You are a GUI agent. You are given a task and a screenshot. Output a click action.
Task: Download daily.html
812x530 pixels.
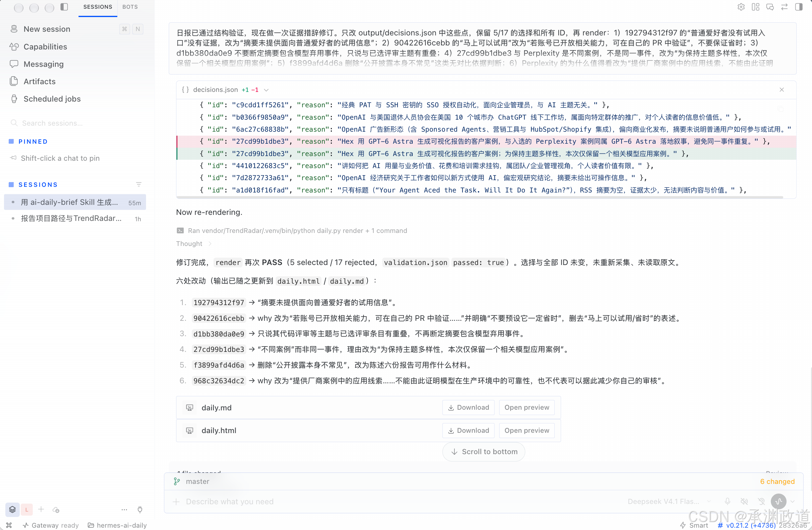pos(468,430)
